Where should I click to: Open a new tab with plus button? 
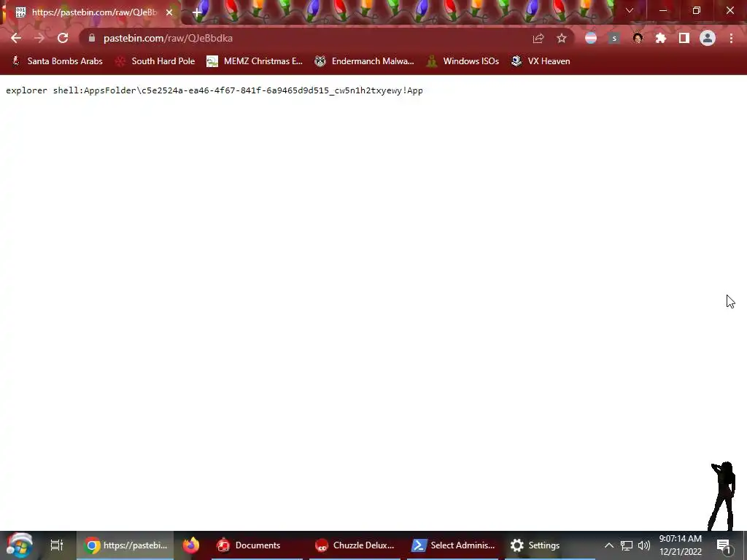197,12
